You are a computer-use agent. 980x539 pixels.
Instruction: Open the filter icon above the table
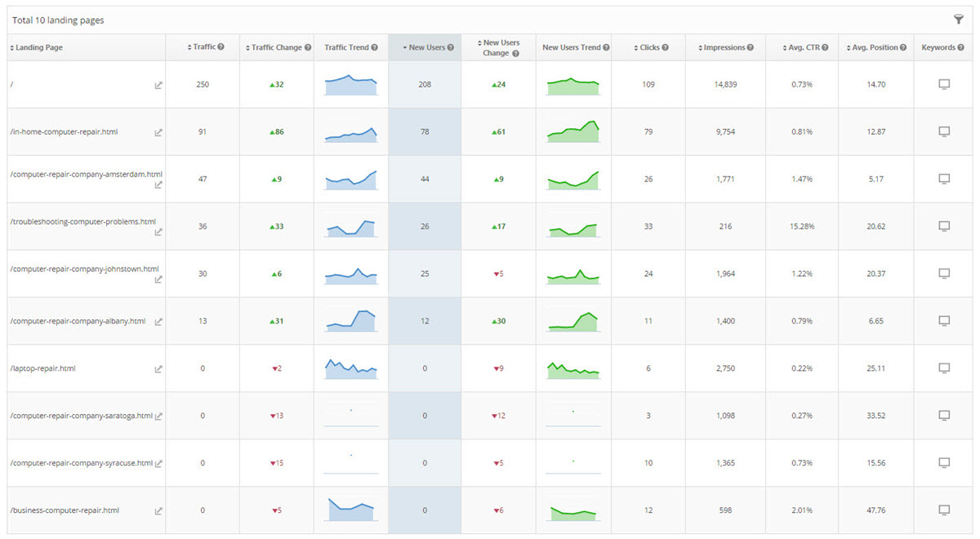(x=959, y=20)
